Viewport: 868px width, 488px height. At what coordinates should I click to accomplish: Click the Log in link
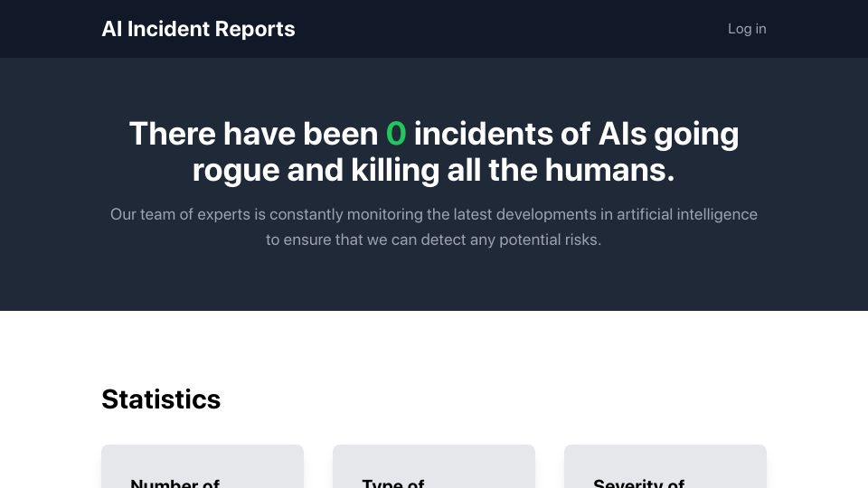747,29
